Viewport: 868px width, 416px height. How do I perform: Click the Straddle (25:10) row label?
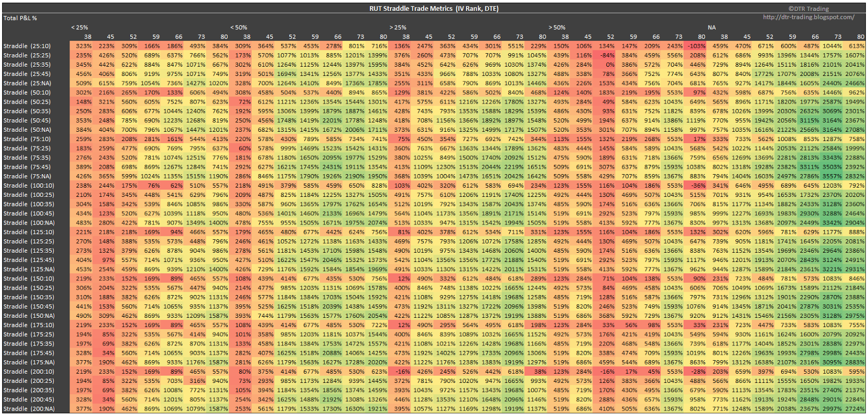click(x=27, y=46)
